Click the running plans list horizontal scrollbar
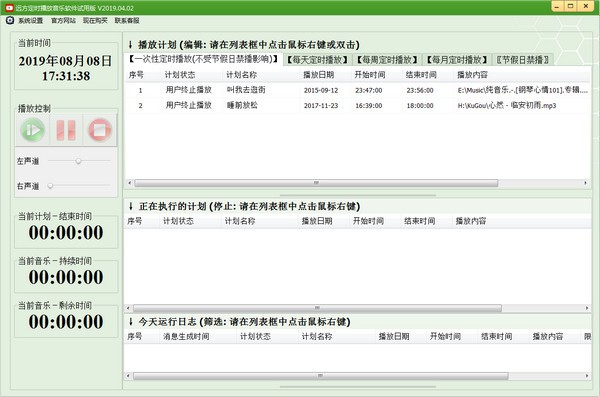This screenshot has width=600, height=397. [317, 308]
